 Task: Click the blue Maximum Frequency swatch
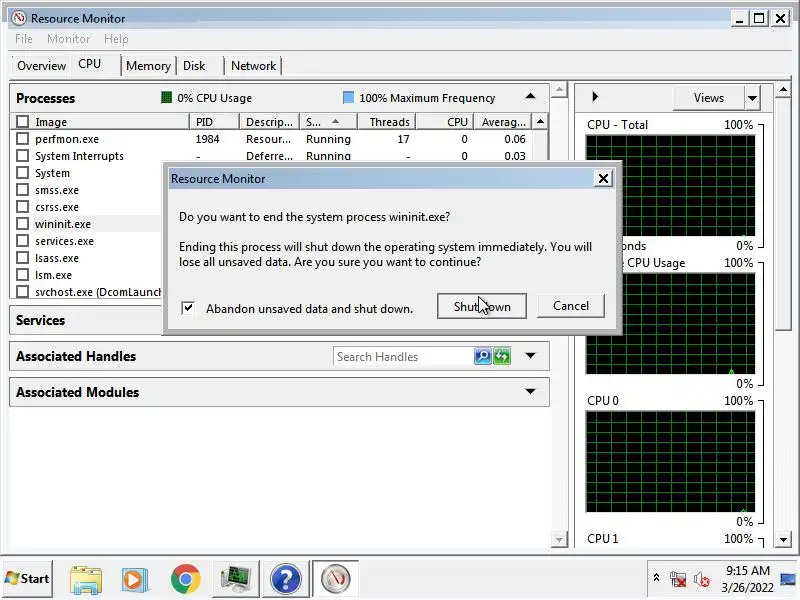point(348,97)
